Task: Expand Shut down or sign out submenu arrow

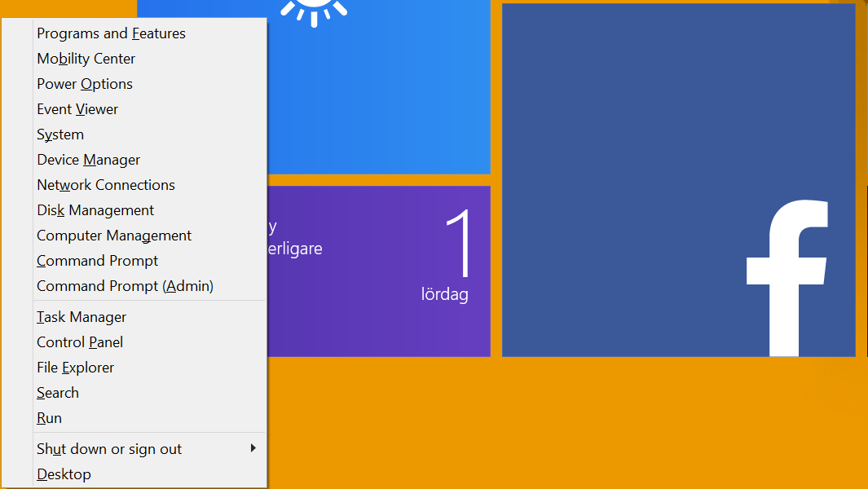Action: [x=253, y=448]
